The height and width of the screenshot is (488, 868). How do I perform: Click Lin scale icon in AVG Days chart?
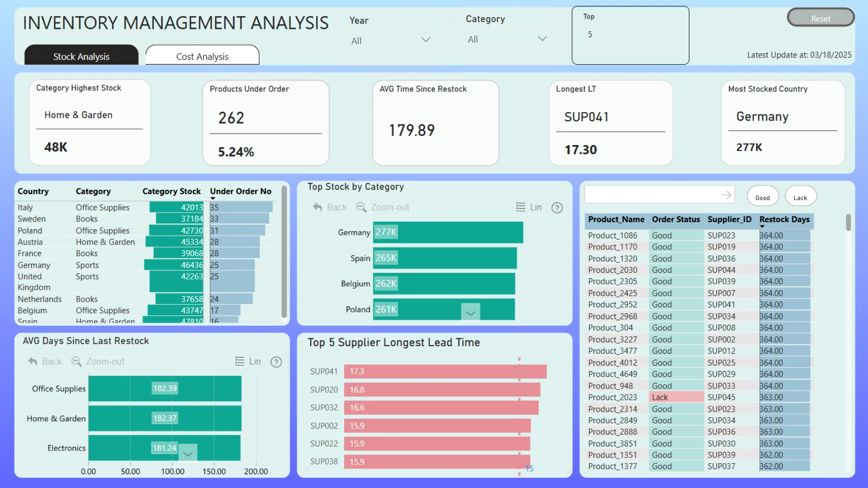[x=240, y=361]
